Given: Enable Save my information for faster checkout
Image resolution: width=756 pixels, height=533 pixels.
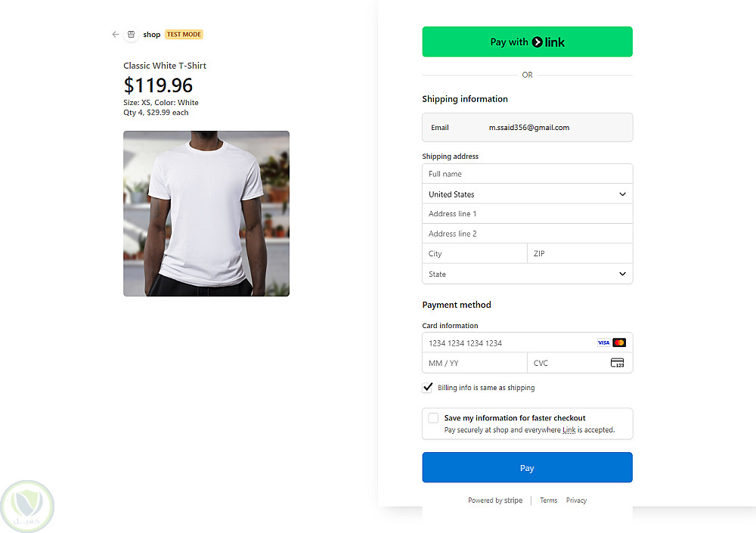Looking at the screenshot, I should point(433,418).
